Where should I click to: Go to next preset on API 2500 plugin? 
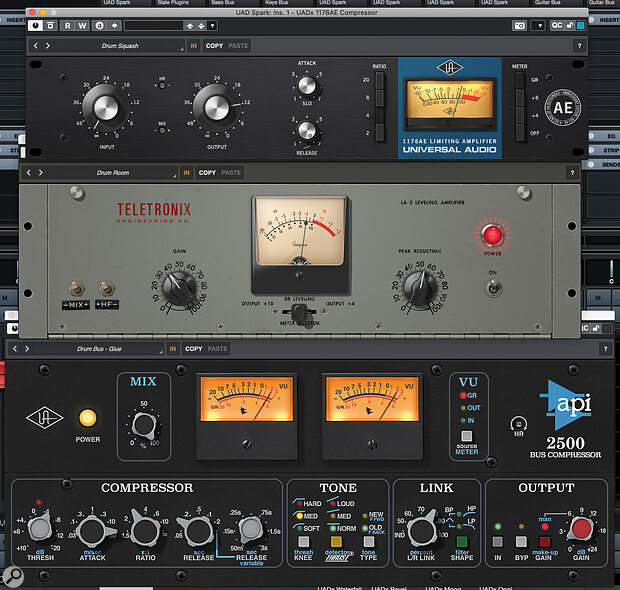(27, 349)
